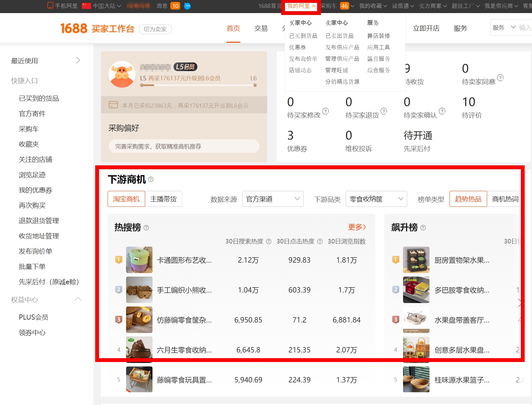Click help icon beside 待买家退货
The image size is (532, 405).
[384, 111]
